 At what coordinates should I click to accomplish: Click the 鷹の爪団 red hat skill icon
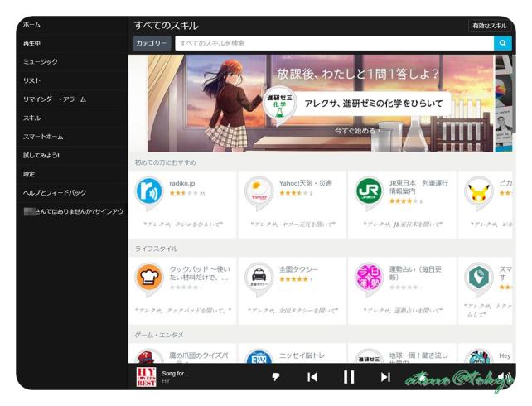coord(148,356)
